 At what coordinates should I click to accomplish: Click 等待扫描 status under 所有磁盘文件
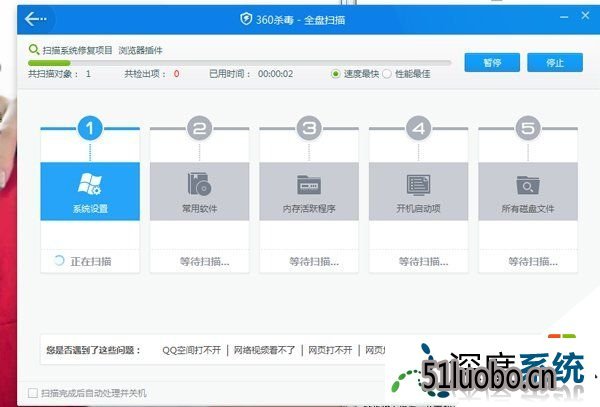pyautogui.click(x=533, y=262)
